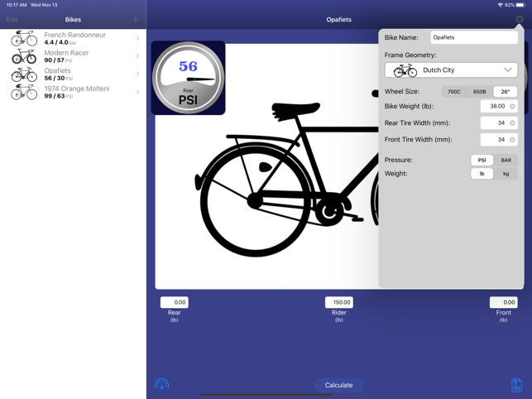Open the Frame Geometry Dutch City dropdown
The image size is (532, 399).
coord(451,70)
